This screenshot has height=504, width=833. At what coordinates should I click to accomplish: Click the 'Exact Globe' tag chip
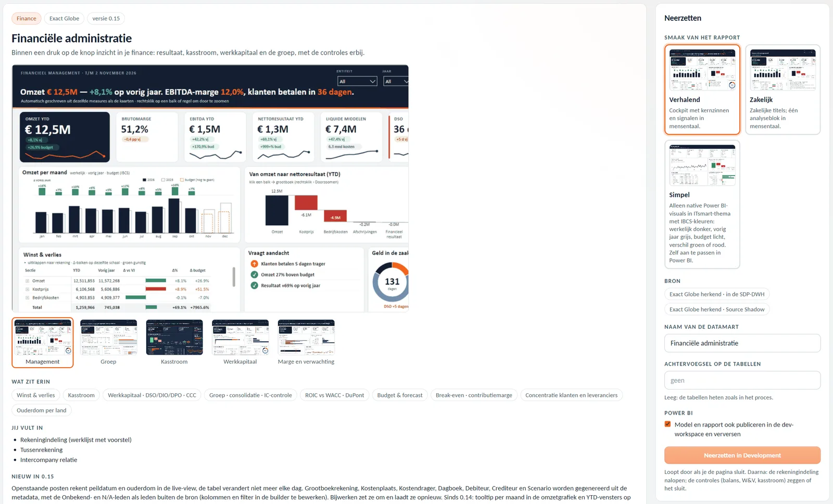pyautogui.click(x=65, y=19)
